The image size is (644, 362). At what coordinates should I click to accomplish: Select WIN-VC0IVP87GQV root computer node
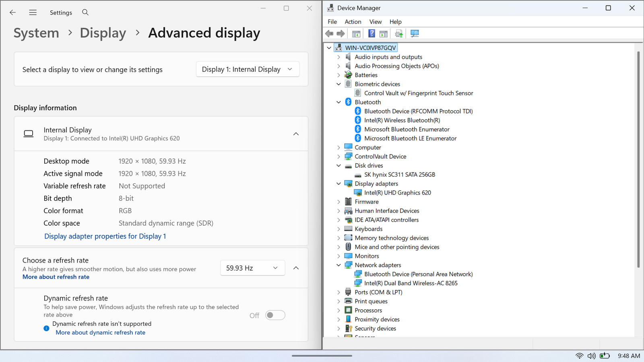tap(370, 48)
